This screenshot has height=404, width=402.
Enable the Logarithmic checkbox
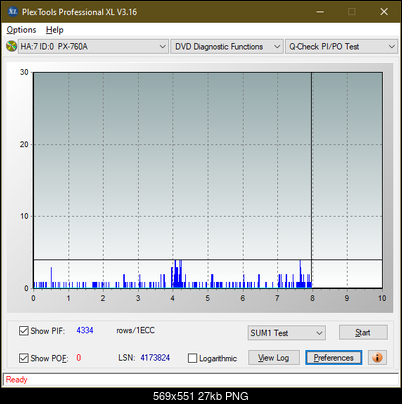tap(192, 358)
